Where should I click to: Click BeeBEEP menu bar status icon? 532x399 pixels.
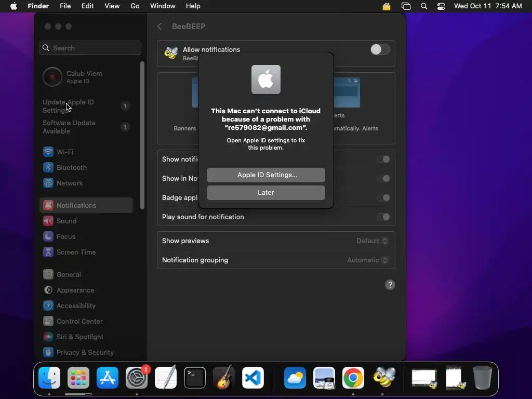(387, 6)
